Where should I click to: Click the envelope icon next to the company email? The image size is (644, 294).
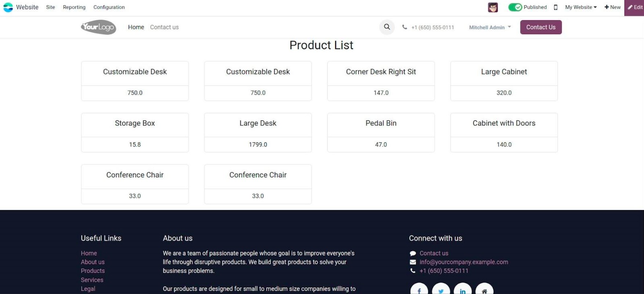412,262
